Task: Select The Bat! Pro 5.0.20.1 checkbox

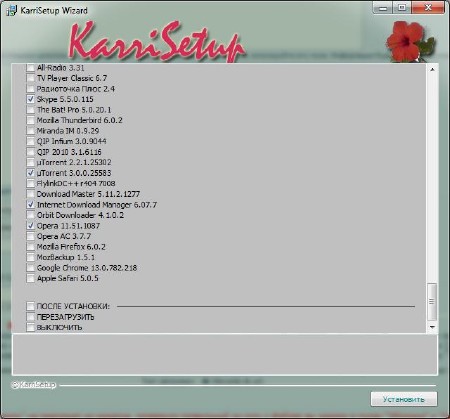Action: (30, 110)
